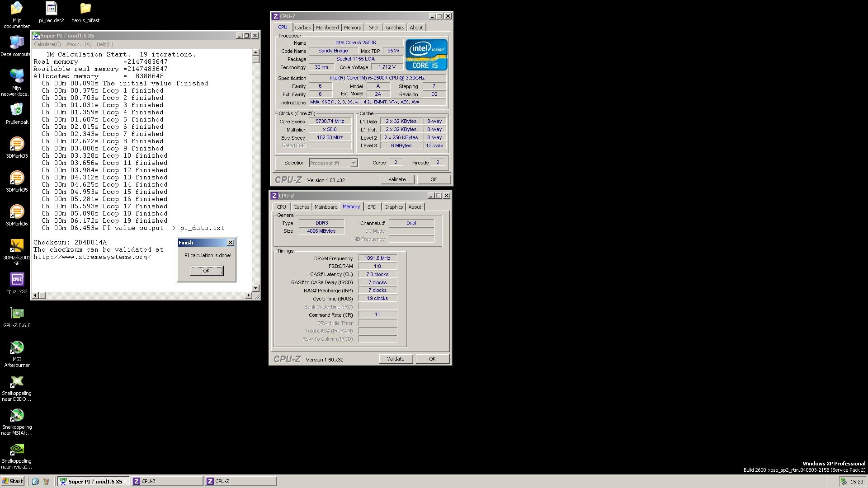Viewport: 868px width, 488px height.
Task: Open the hexus_pifast folder icon
Action: pos(85,9)
